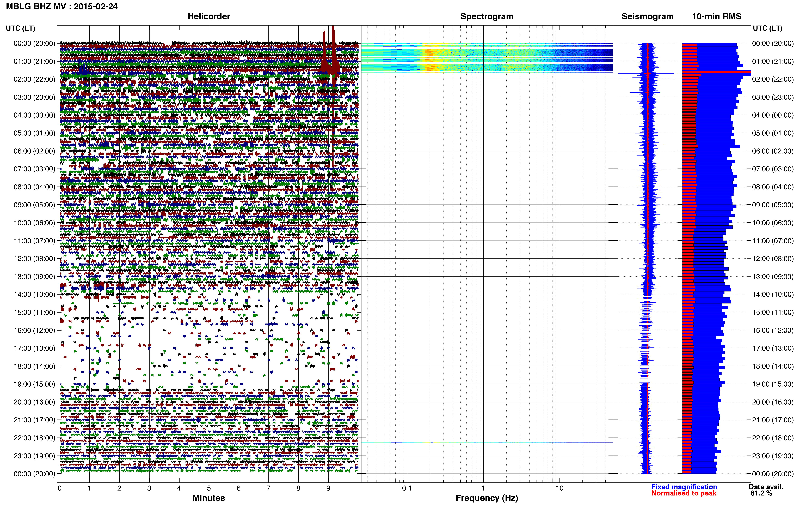Click the 'Fixed magnification' legend text

pos(684,487)
